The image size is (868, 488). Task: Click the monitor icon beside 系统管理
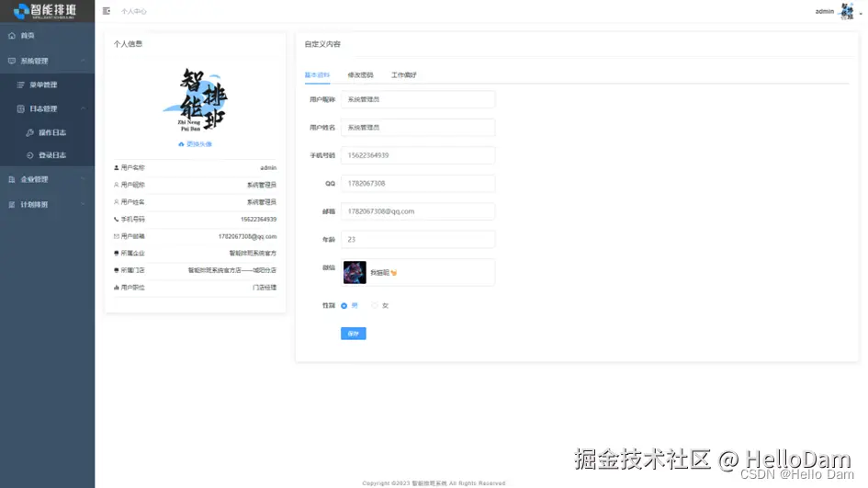tap(12, 61)
